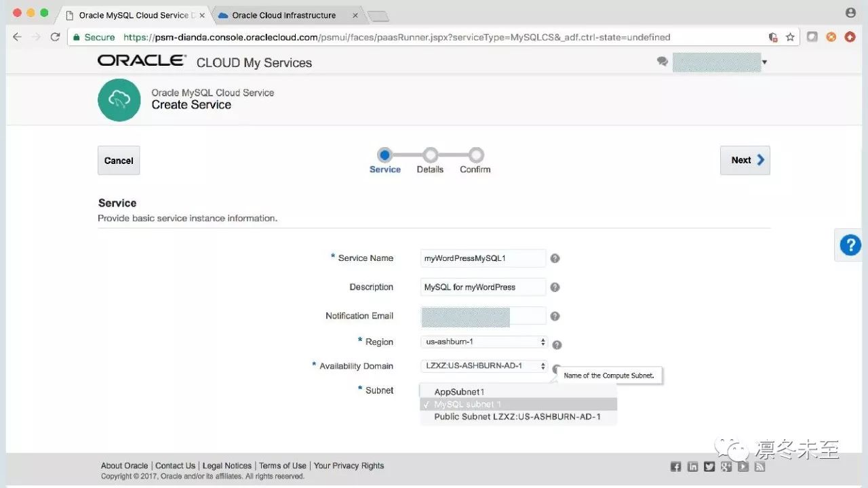The height and width of the screenshot is (488, 868).
Task: Open Oracle's Google Plus page from footer
Action: point(726,466)
